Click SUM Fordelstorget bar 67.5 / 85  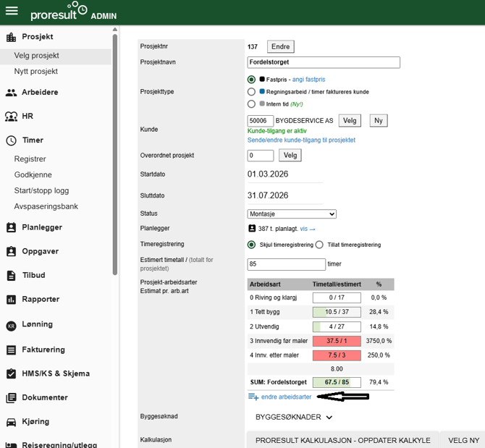tap(337, 382)
